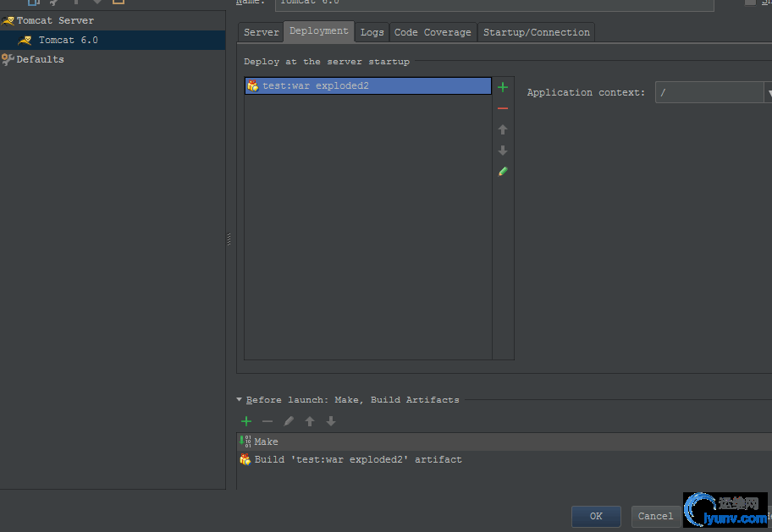The image size is (772, 532).
Task: Select the Tomcat 6.0 configuration
Action: (113, 40)
